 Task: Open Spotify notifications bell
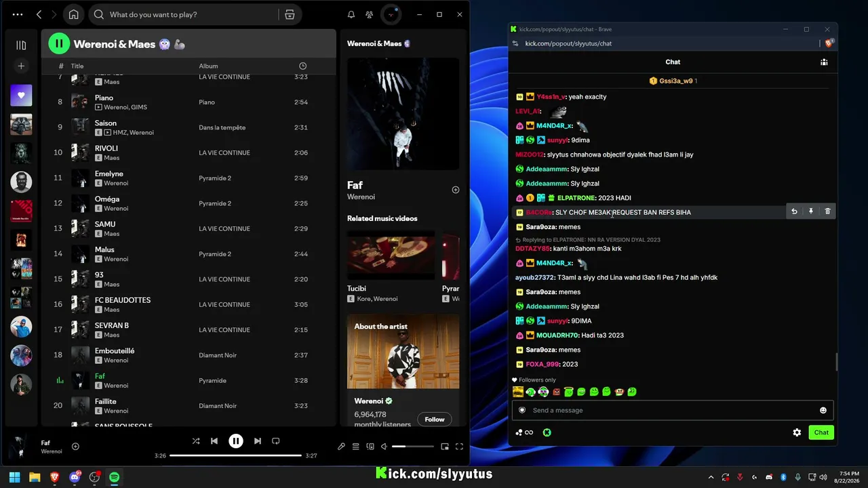click(x=351, y=14)
